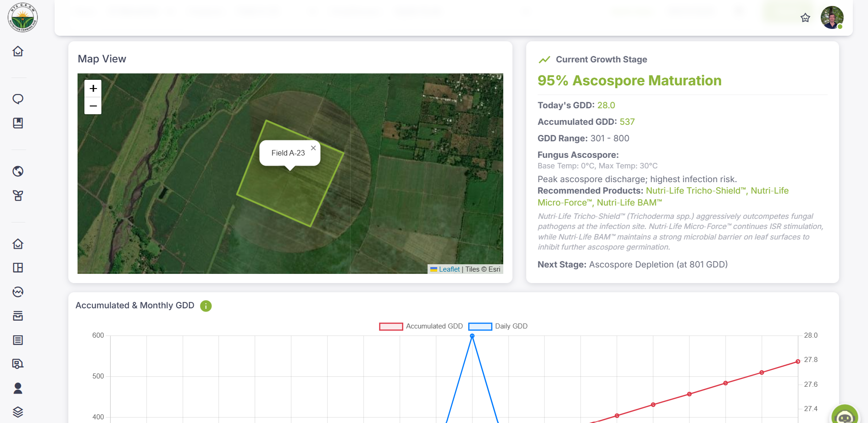Open the report document icon in sidebar

click(18, 340)
